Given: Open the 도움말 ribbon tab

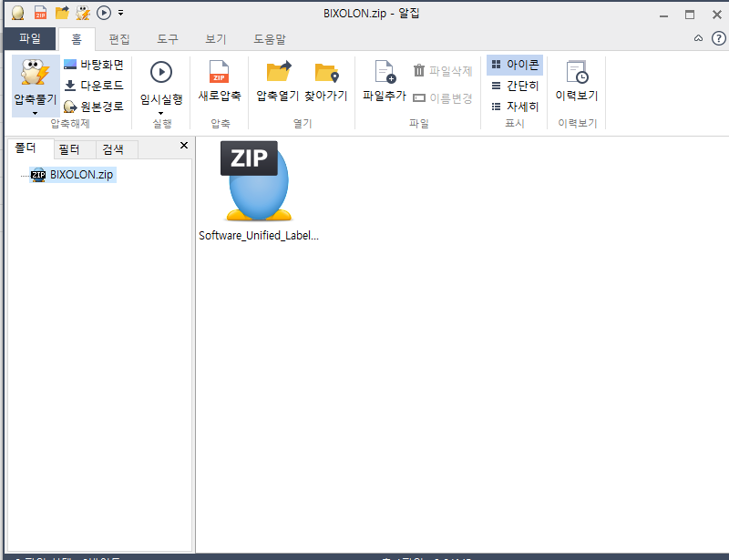Looking at the screenshot, I should (x=269, y=39).
